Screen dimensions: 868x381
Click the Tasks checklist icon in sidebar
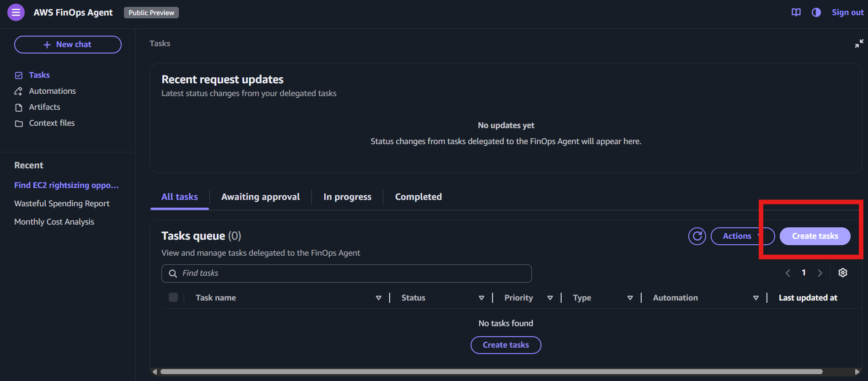pos(19,75)
